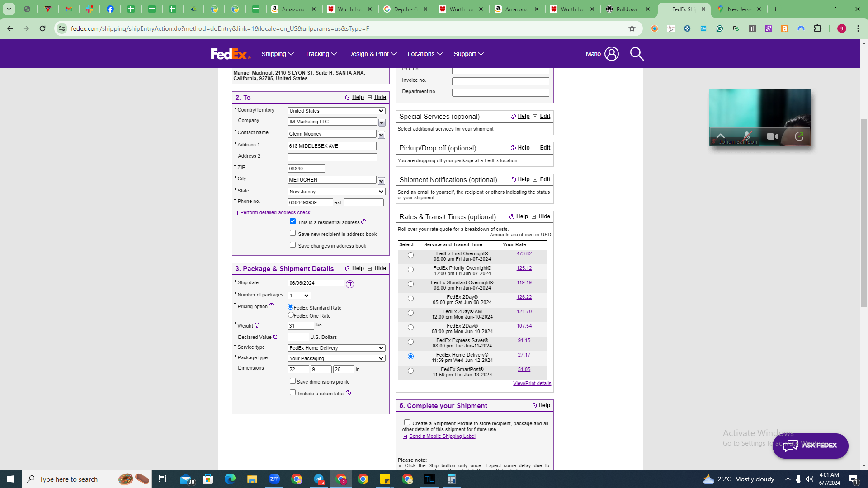The width and height of the screenshot is (868, 488).
Task: Open the Mario account profile icon
Action: point(611,54)
